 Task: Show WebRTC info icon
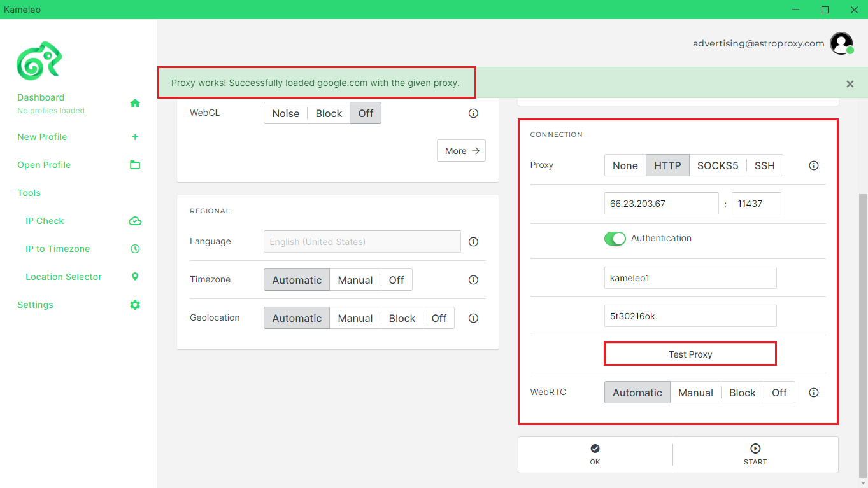[x=813, y=393]
